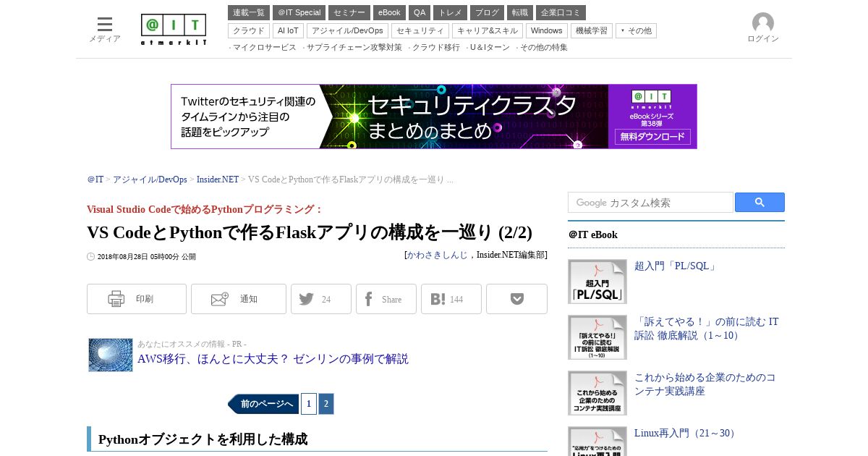Open 「訴えてやる！」の前に読む IT訴訟 link
868x456 pixels.
pos(707,329)
